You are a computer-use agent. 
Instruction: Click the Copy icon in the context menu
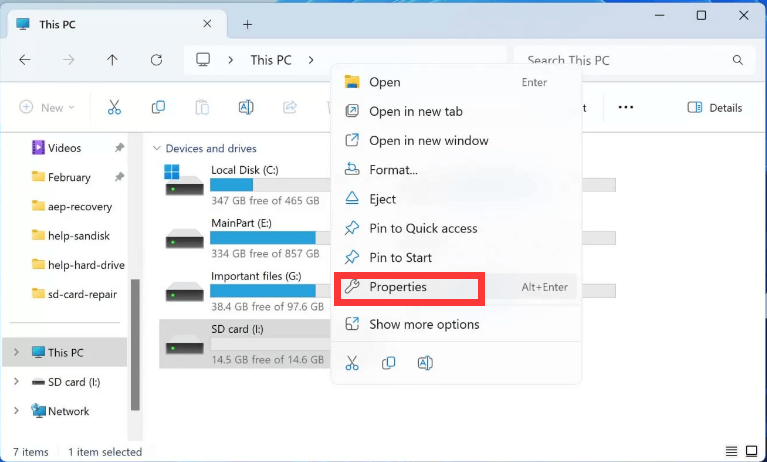tap(388, 363)
